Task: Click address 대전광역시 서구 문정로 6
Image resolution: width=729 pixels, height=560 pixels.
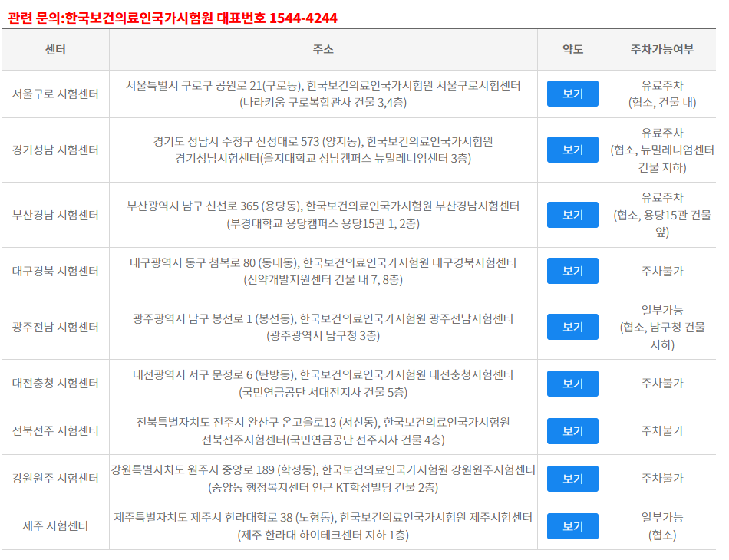Action: click(323, 384)
